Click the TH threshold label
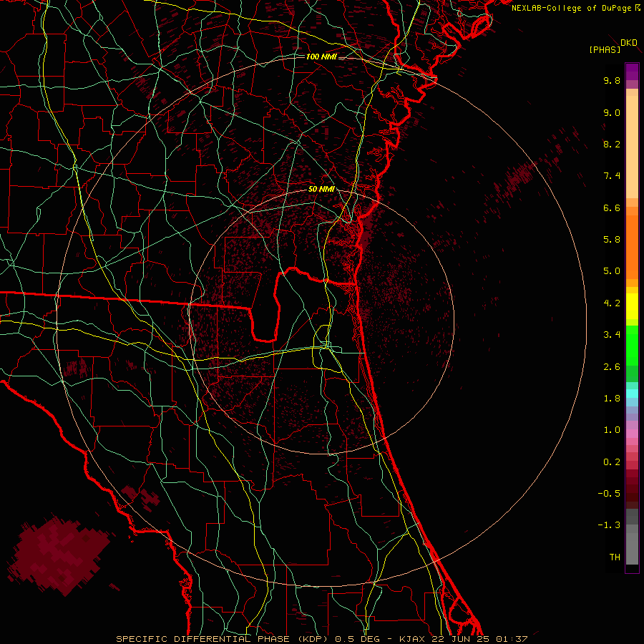The width and height of the screenshot is (644, 644). coord(615,557)
